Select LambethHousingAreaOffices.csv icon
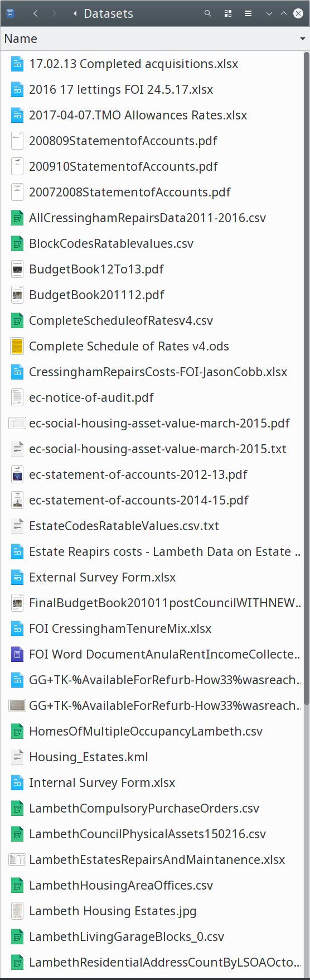Viewport: 310px width, 980px height. [x=17, y=885]
